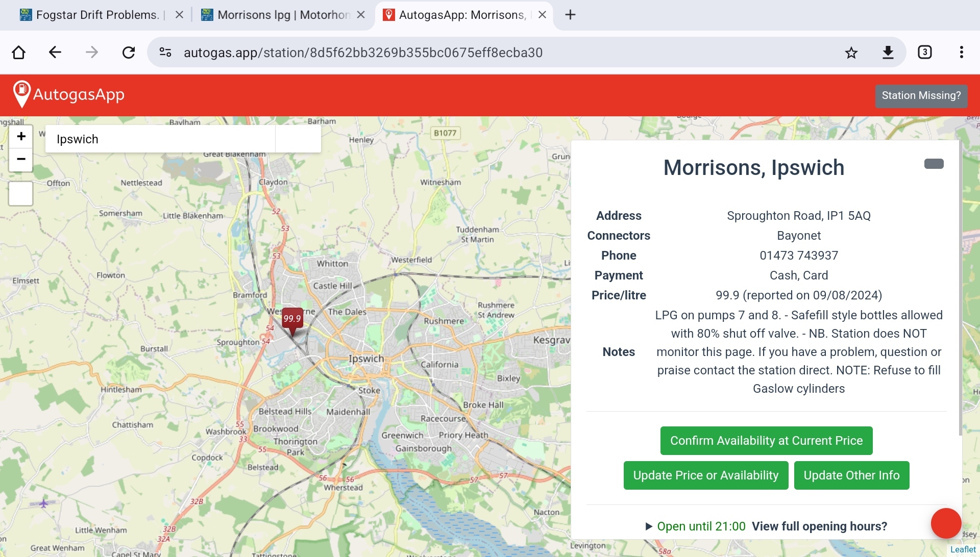
Task: Click Update Other Info button
Action: pyautogui.click(x=851, y=475)
